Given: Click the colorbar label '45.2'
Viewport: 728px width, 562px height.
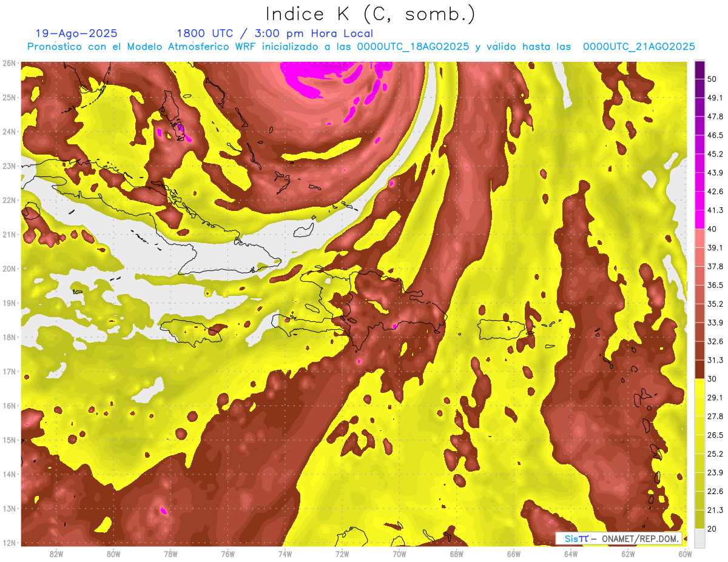Looking at the screenshot, I should 716,154.
